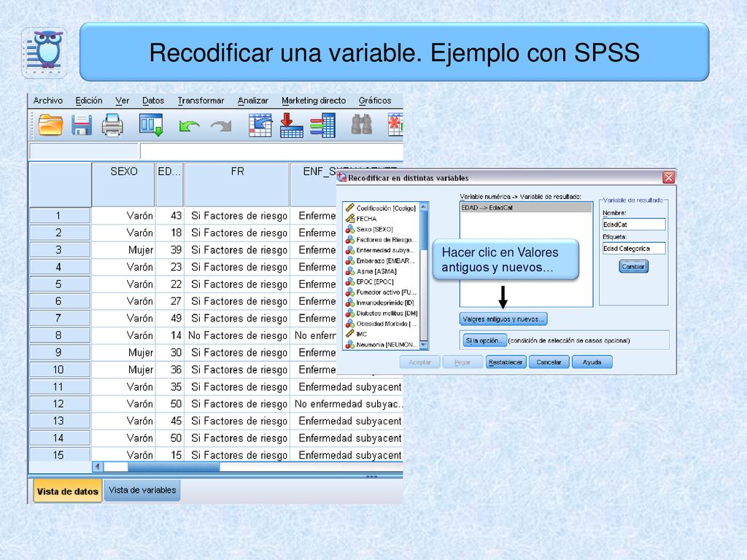The height and width of the screenshot is (560, 747).
Task: Select Diabetes mellitus [DM] variable
Action: (x=382, y=313)
